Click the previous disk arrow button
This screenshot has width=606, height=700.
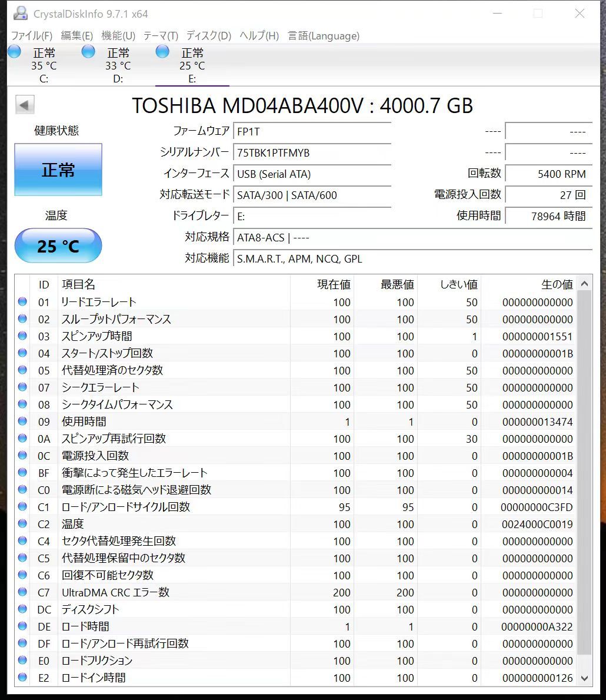[25, 105]
